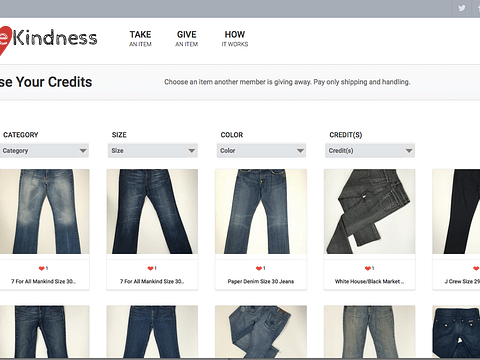Click the 'Use Your Credits' heading

[x=46, y=82]
